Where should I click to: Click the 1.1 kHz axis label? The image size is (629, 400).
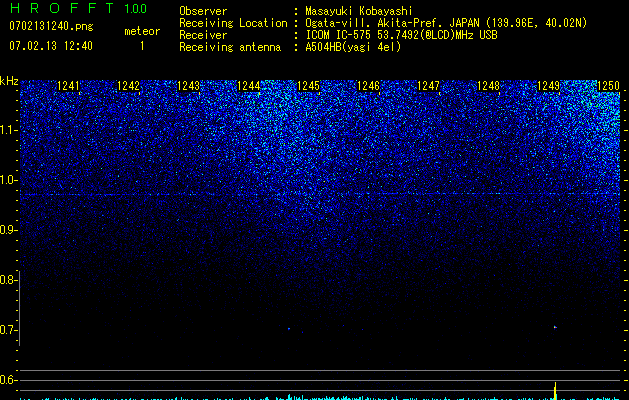pos(8,130)
